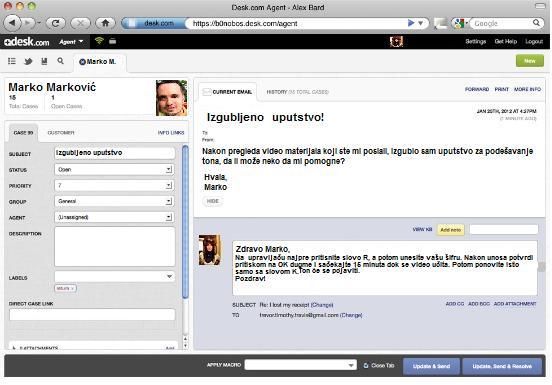Open browser home page icon
Image resolution: width=552 pixels, height=385 pixels.
105,23
